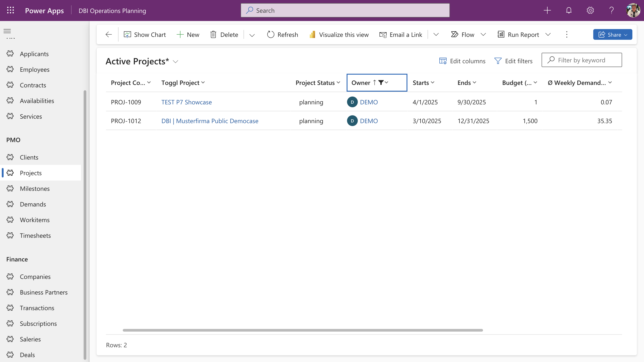Open DBI | Musterfirma Public Democase project
The height and width of the screenshot is (362, 644).
click(210, 121)
